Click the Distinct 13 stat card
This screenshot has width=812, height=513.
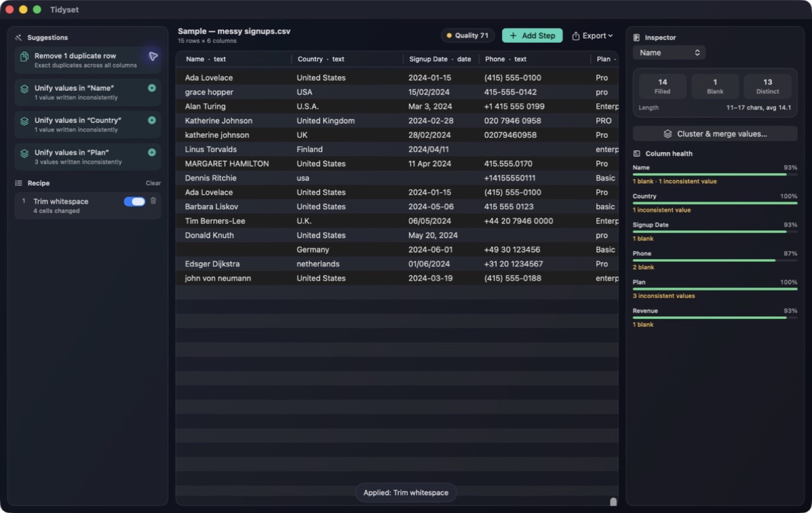(x=767, y=86)
